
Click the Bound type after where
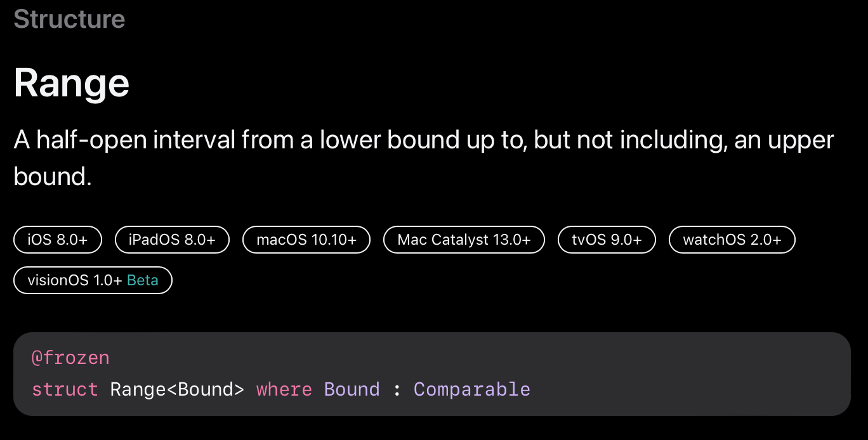pyautogui.click(x=352, y=389)
